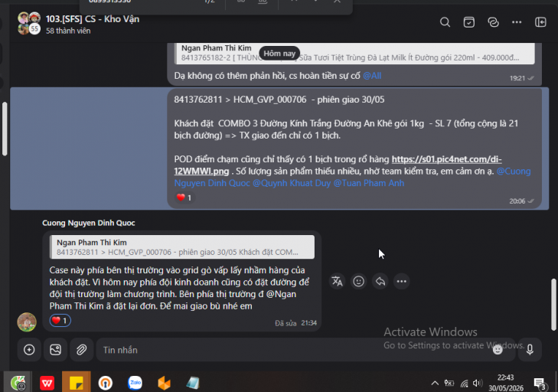Click the @Quynh Khuat Duy mention
Viewport: 558px width, 392px height.
[x=292, y=183]
